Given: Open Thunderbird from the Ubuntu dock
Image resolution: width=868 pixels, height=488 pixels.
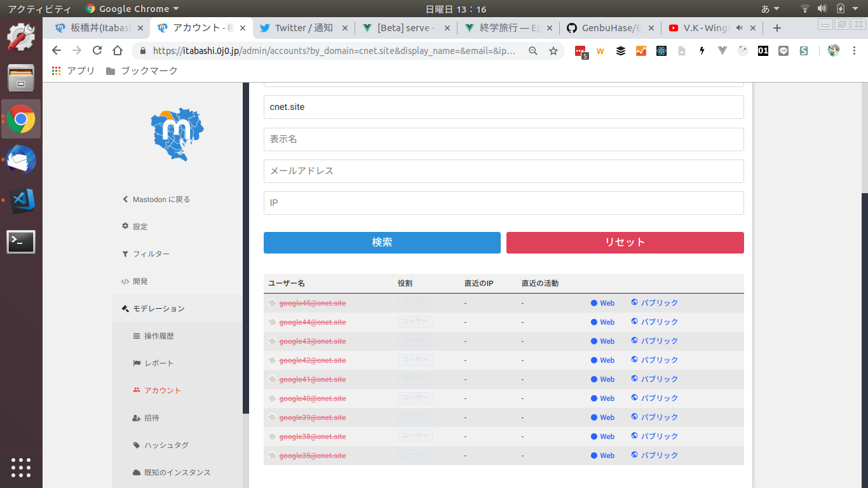Looking at the screenshot, I should tap(21, 159).
